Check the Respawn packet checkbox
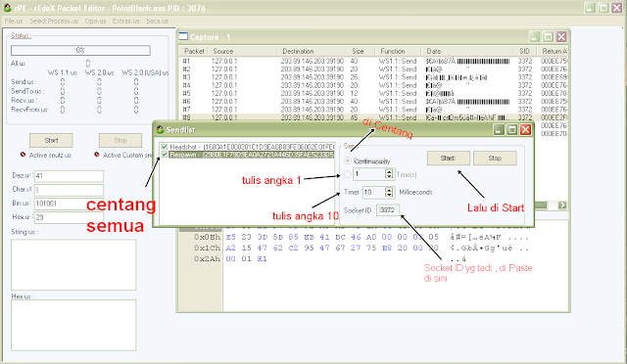This screenshot has width=627, height=364. (165, 155)
